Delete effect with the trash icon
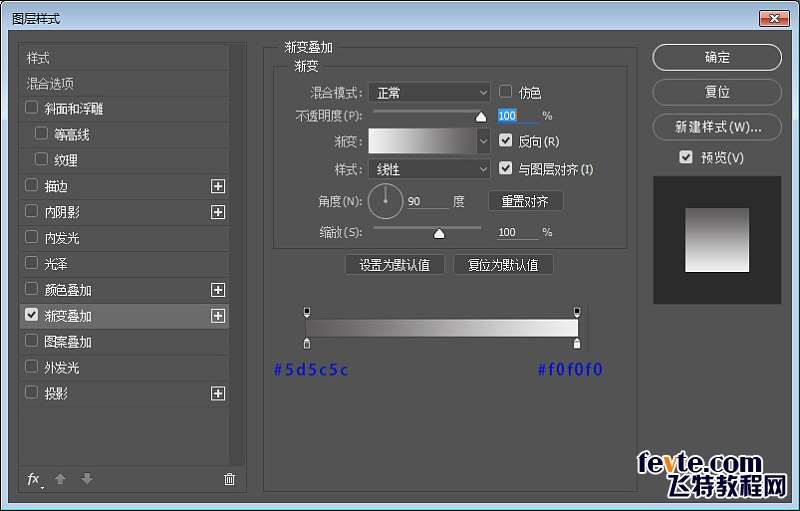The height and width of the screenshot is (511, 800). [230, 479]
